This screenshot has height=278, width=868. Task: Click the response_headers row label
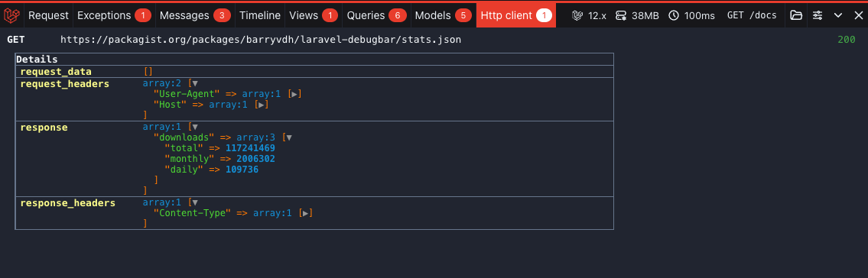[67, 203]
